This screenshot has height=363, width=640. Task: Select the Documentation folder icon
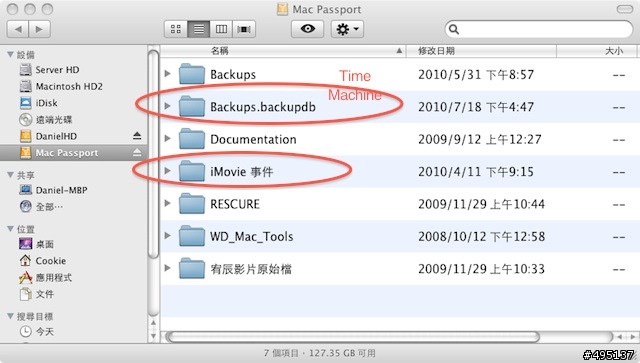192,138
